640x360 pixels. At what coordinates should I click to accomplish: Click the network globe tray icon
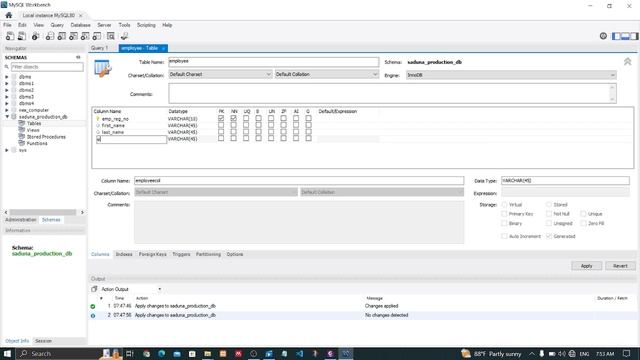[x=572, y=353]
